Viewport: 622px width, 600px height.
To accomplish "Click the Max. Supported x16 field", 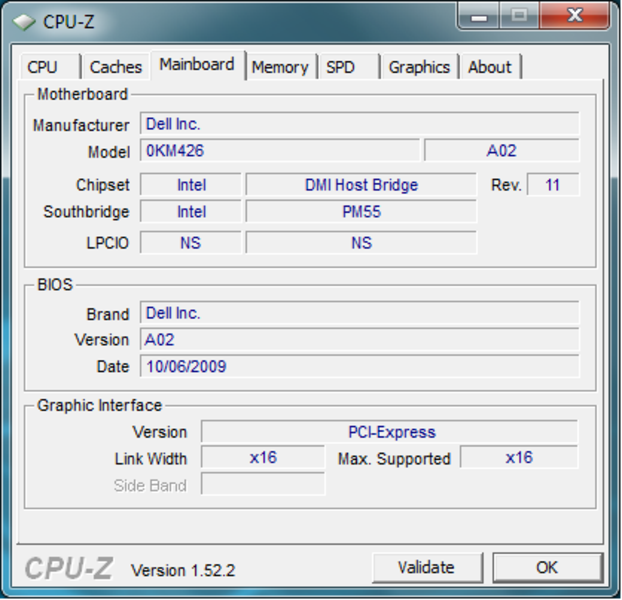I will click(519, 457).
